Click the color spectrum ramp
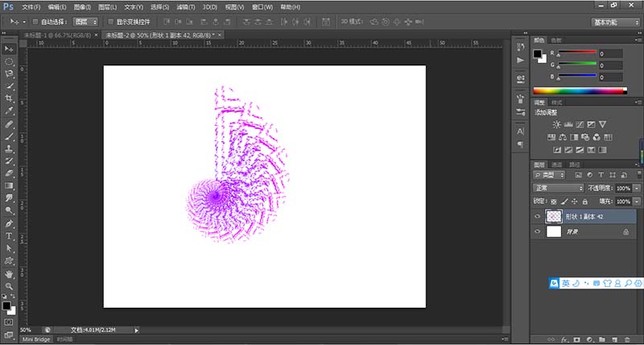Screen dimensions: 644x345 (580, 91)
